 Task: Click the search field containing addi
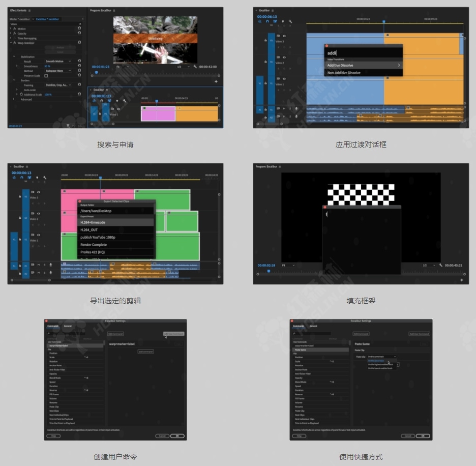[x=364, y=53]
